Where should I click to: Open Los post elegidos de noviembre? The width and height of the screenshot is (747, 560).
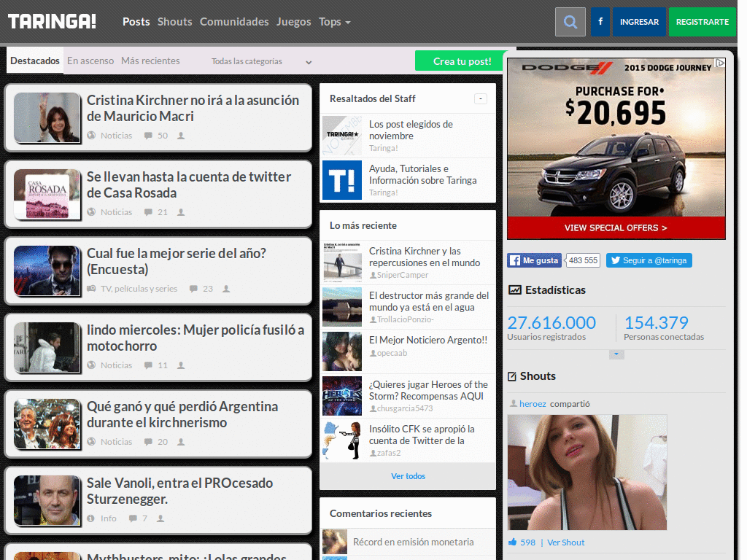click(411, 130)
